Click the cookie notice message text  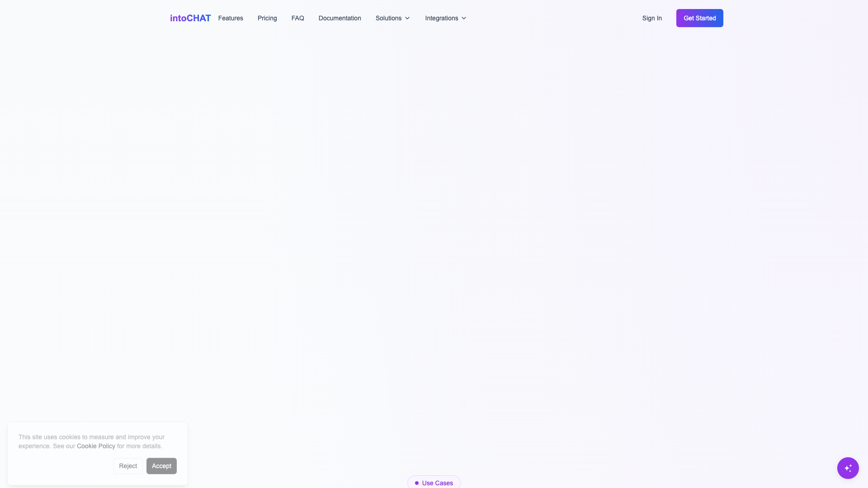click(91, 441)
